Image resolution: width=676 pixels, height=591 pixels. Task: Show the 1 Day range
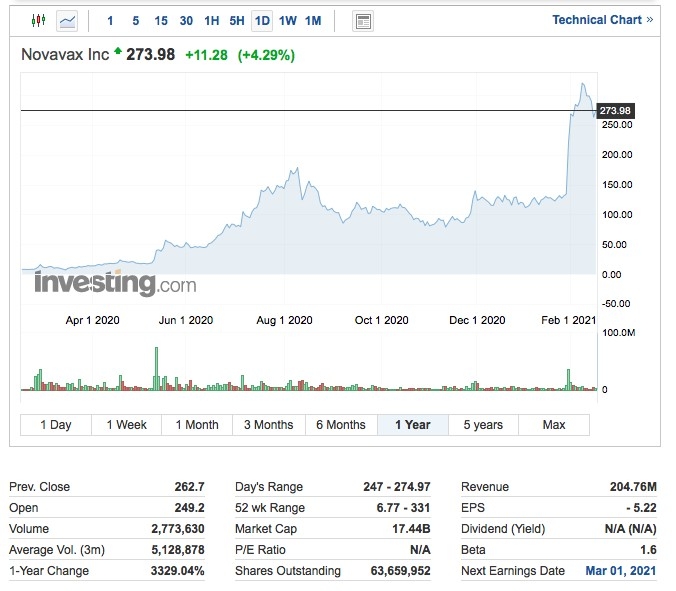[x=56, y=425]
